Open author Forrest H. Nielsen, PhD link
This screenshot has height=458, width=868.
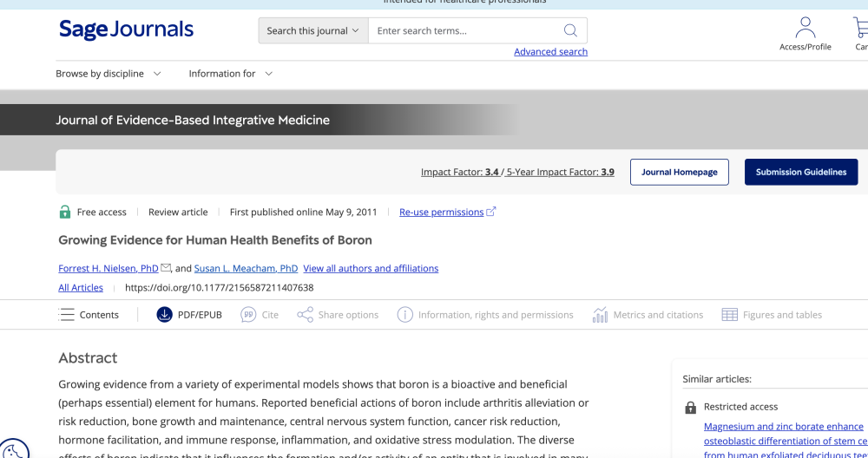click(108, 268)
